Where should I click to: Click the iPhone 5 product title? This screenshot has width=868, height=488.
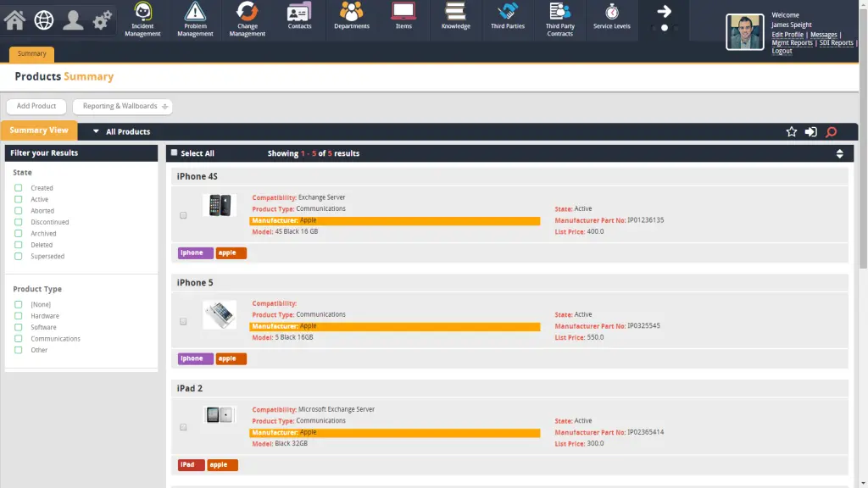coord(195,283)
